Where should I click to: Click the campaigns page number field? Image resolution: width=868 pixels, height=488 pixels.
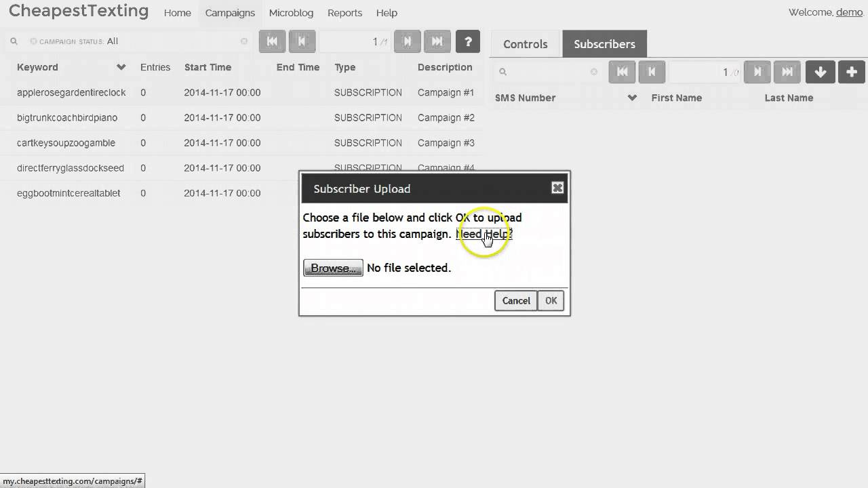tap(355, 41)
